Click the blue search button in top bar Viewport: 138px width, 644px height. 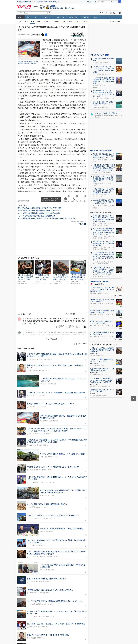(x=120, y=2)
